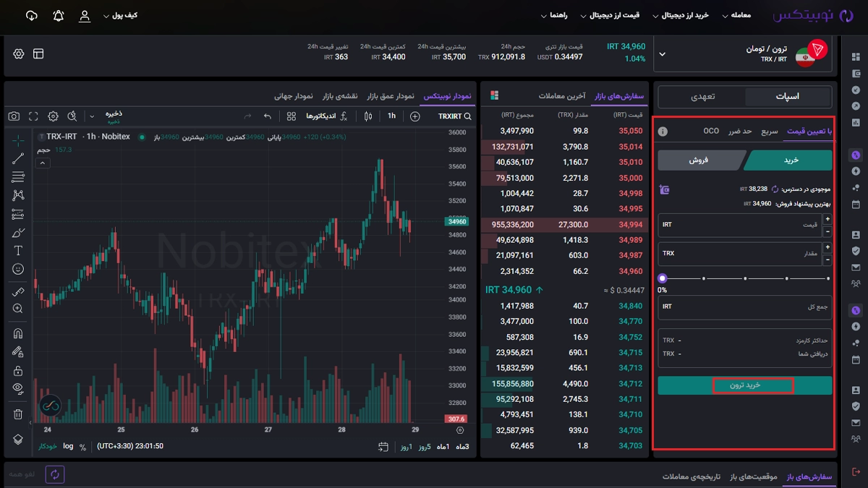Open the emoji icons tool

(x=18, y=269)
